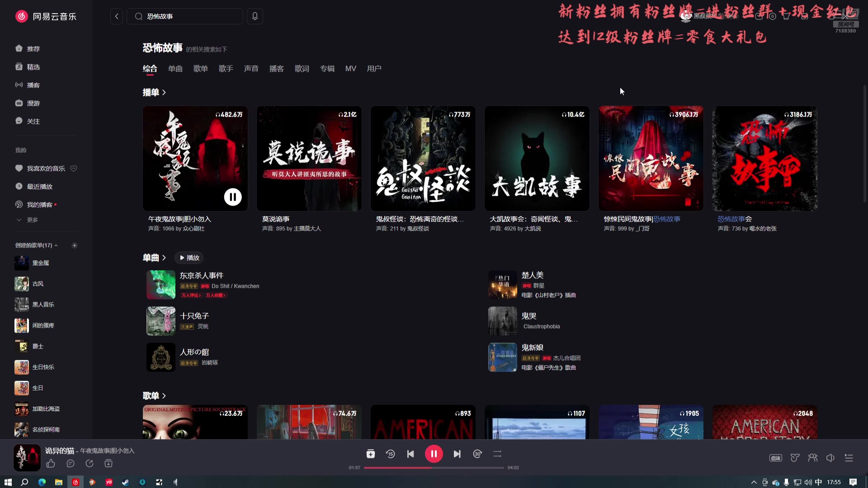Click the NetEase Cloud Music logo

46,16
